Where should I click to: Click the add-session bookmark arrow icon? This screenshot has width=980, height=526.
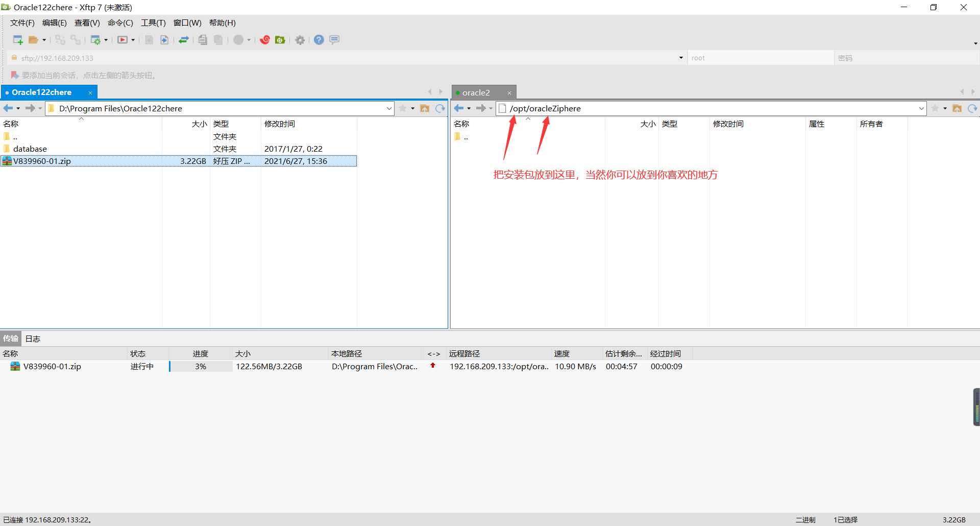click(15, 75)
